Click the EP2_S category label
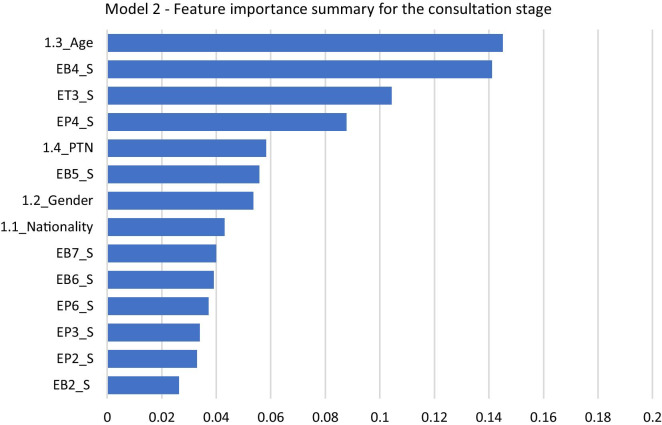 [73, 358]
